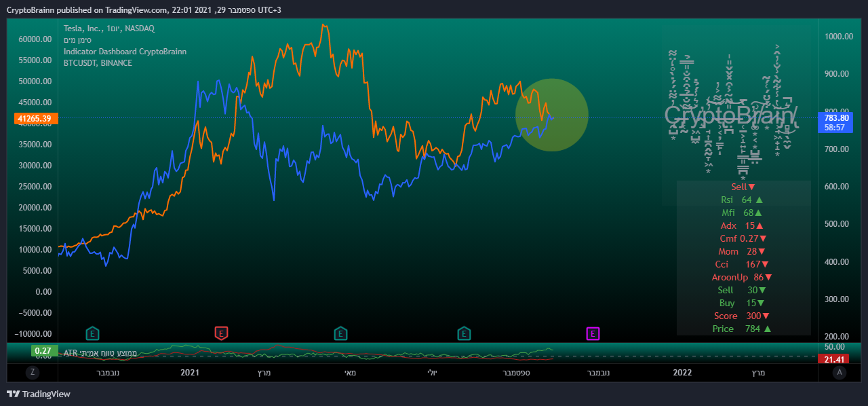The width and height of the screenshot is (868, 406).
Task: Click -10000.00 on the left price scale
Action: (x=33, y=333)
